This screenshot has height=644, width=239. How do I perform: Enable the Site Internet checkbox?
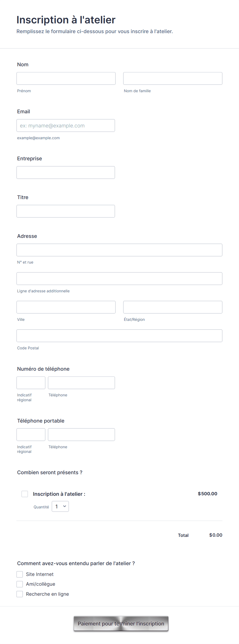[x=20, y=574]
